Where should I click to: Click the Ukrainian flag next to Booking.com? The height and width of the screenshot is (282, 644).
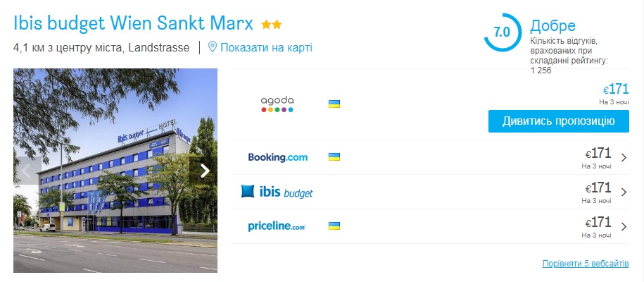334,157
